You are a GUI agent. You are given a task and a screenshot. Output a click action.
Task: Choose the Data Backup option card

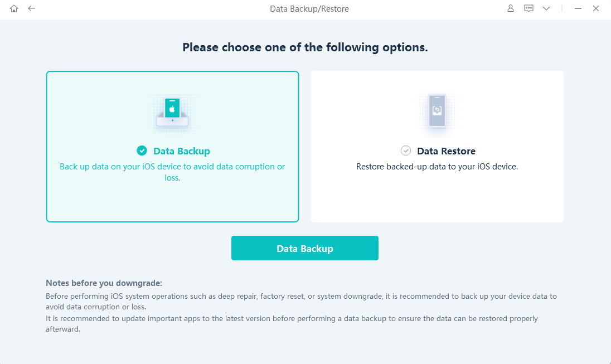pyautogui.click(x=172, y=147)
